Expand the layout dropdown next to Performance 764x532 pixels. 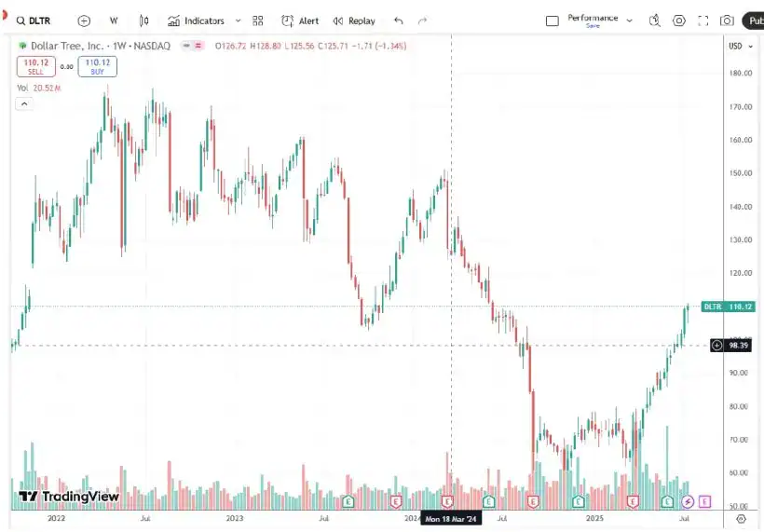coord(630,20)
